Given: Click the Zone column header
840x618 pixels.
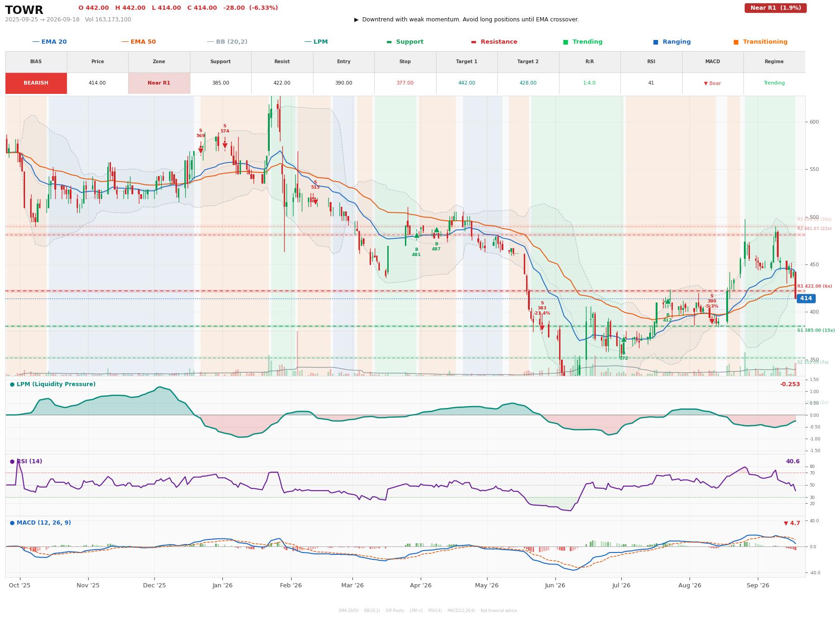Looking at the screenshot, I should tap(159, 62).
